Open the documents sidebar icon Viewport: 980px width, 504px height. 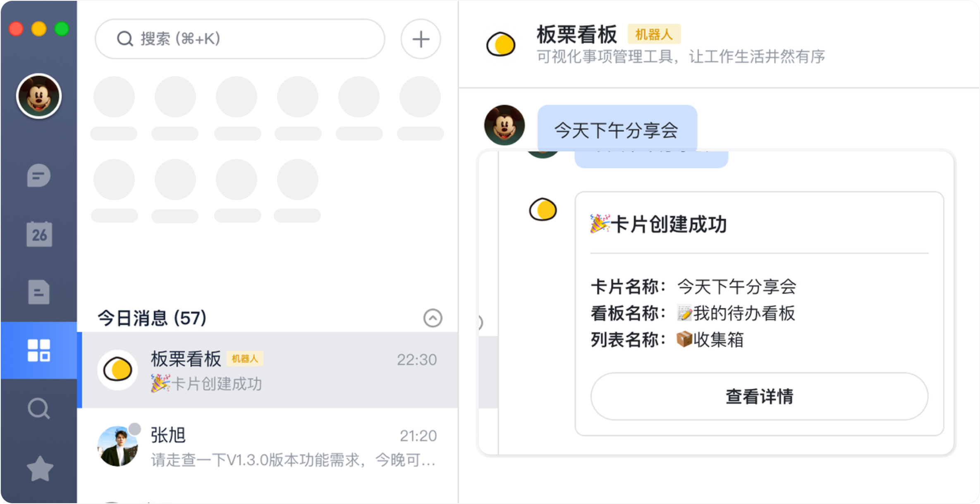pyautogui.click(x=39, y=292)
